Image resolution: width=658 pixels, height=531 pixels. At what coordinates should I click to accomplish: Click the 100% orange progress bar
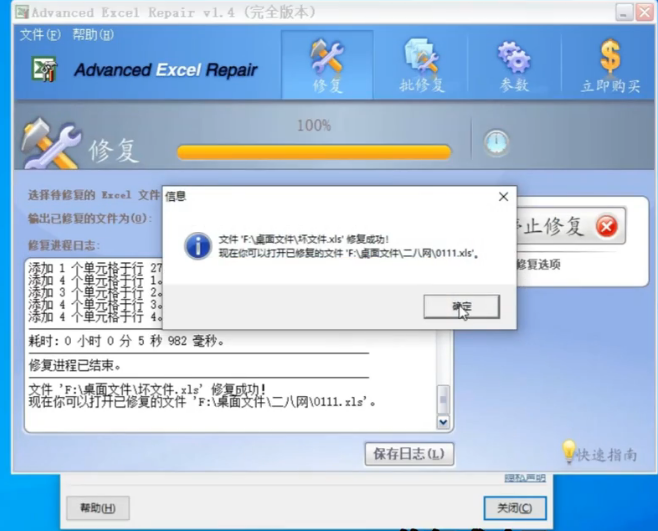click(x=314, y=152)
